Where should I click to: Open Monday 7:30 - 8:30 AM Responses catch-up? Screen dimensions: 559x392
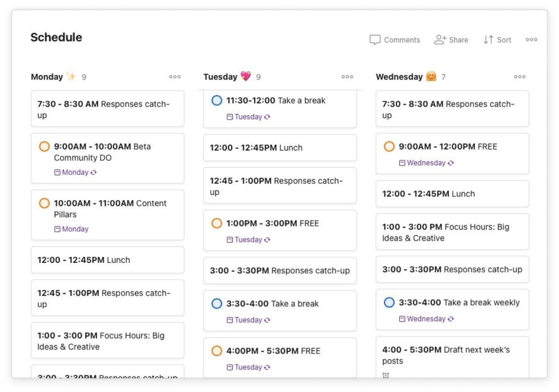pos(108,109)
